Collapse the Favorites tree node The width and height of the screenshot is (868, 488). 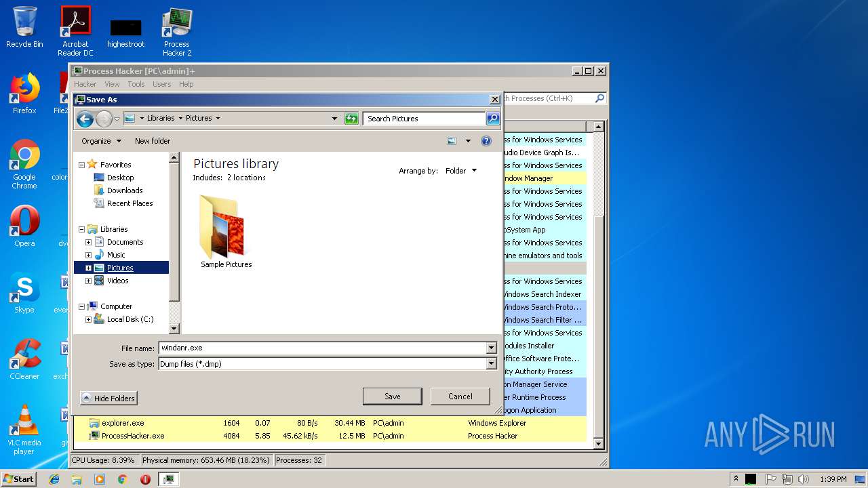pos(82,165)
